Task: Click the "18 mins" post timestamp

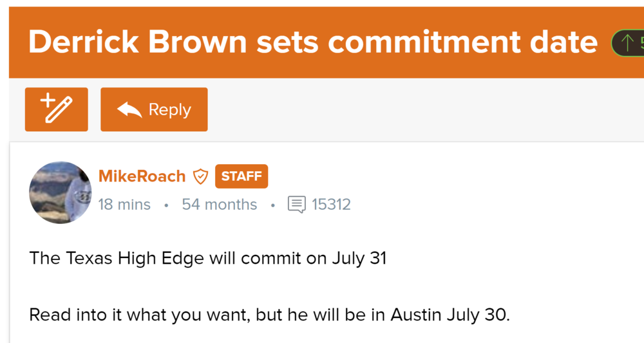Action: tap(124, 205)
